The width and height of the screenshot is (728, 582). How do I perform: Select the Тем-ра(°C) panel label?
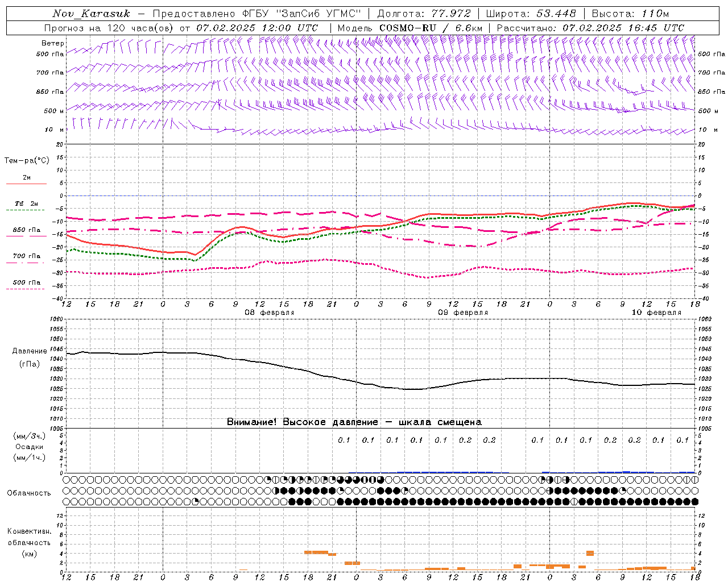[27, 161]
